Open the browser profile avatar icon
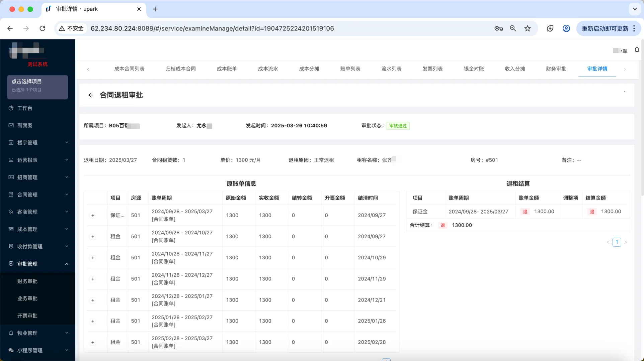This screenshot has height=361, width=644. click(x=566, y=28)
